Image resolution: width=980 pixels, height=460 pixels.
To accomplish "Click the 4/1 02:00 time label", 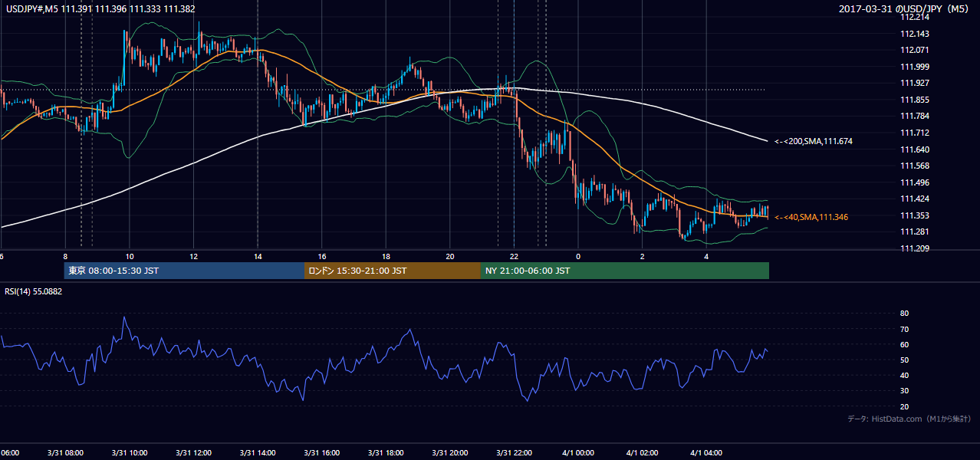I will pos(643,453).
